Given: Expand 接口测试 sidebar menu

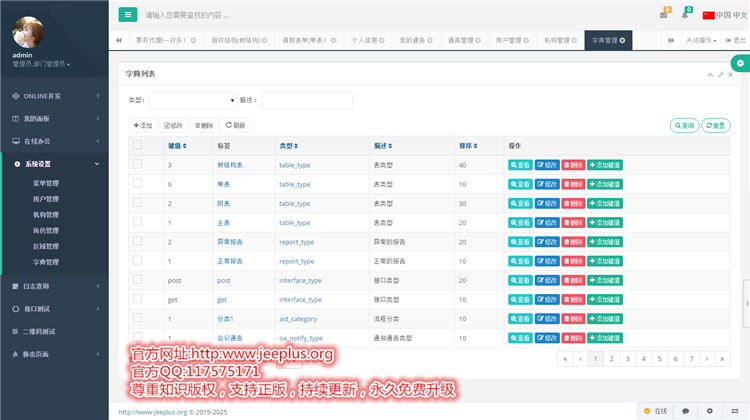Looking at the screenshot, I should (x=55, y=309).
